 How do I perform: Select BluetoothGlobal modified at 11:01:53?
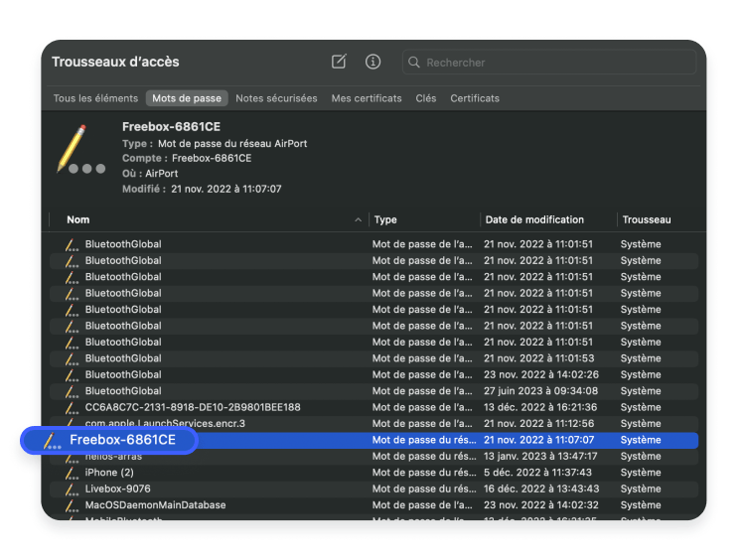tap(373, 358)
